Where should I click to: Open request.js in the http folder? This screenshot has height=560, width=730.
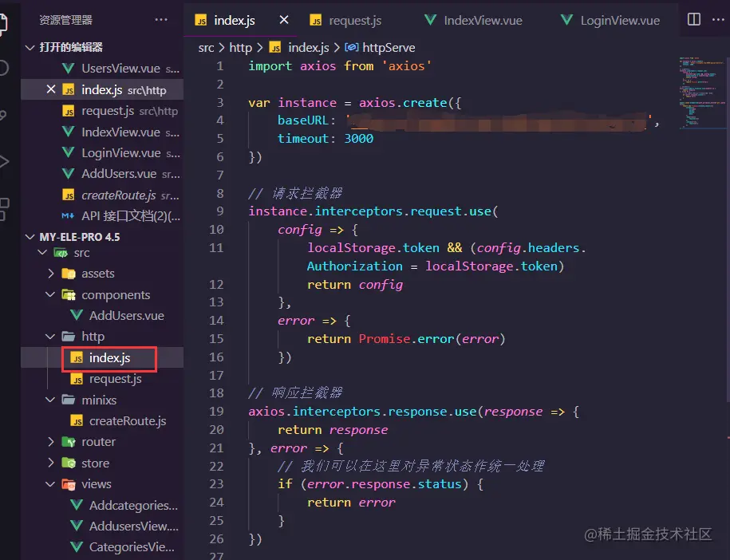102,379
